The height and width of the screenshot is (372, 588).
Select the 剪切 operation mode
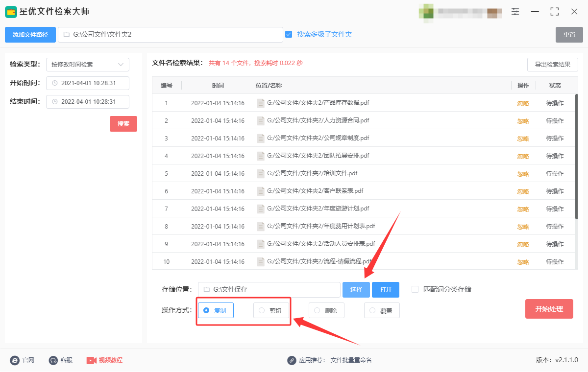point(271,310)
